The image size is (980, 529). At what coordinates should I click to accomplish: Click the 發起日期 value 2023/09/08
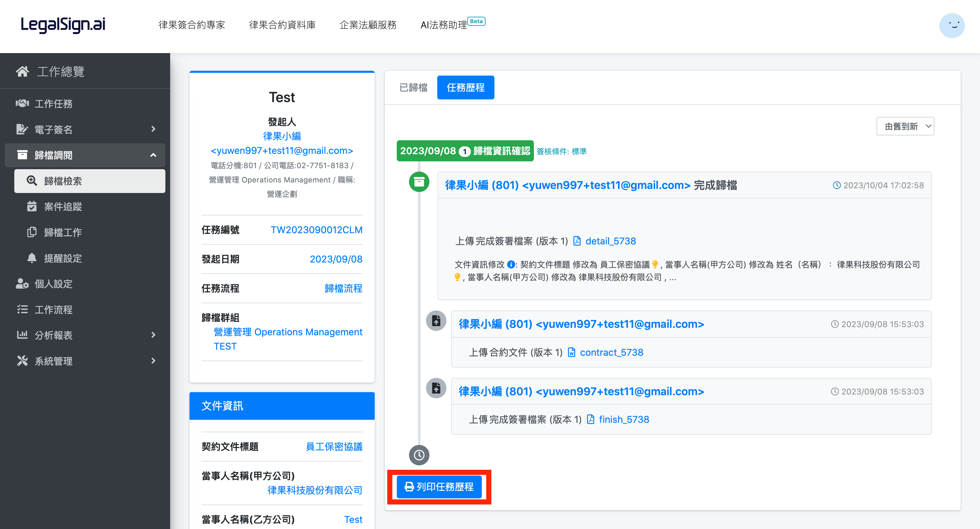tap(336, 259)
